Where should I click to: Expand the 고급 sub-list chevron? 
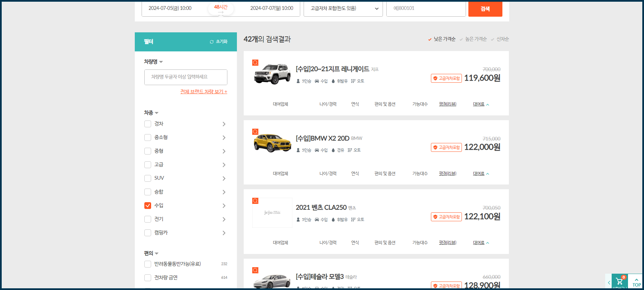224,165
